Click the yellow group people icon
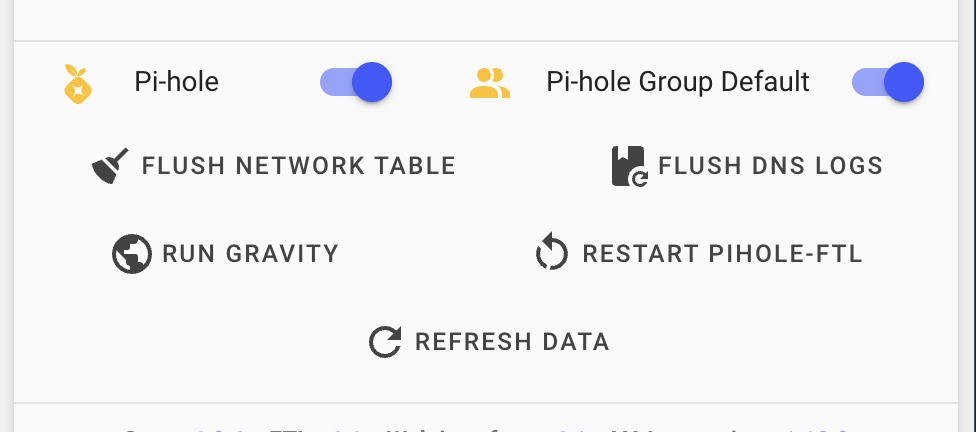 tap(490, 83)
